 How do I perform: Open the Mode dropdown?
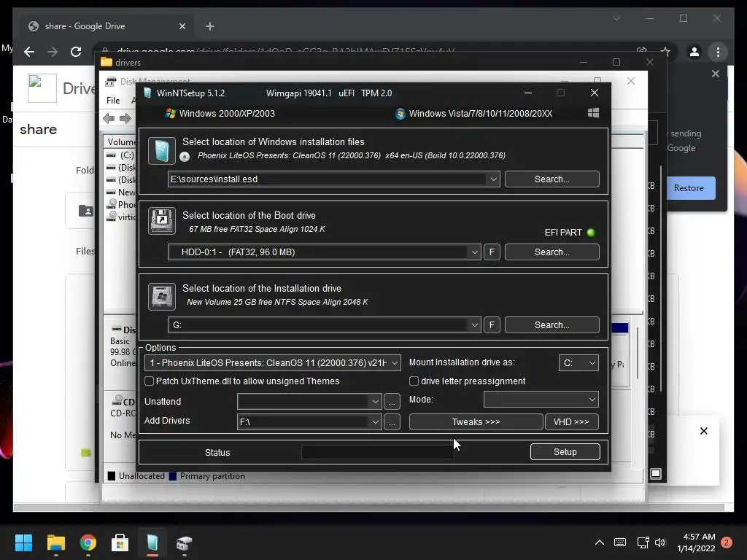pyautogui.click(x=541, y=400)
